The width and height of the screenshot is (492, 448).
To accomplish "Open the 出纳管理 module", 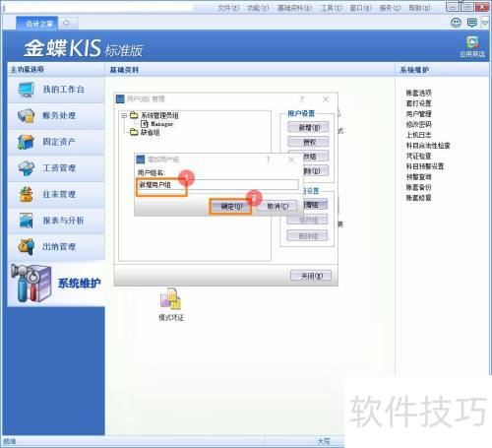I will pos(56,247).
